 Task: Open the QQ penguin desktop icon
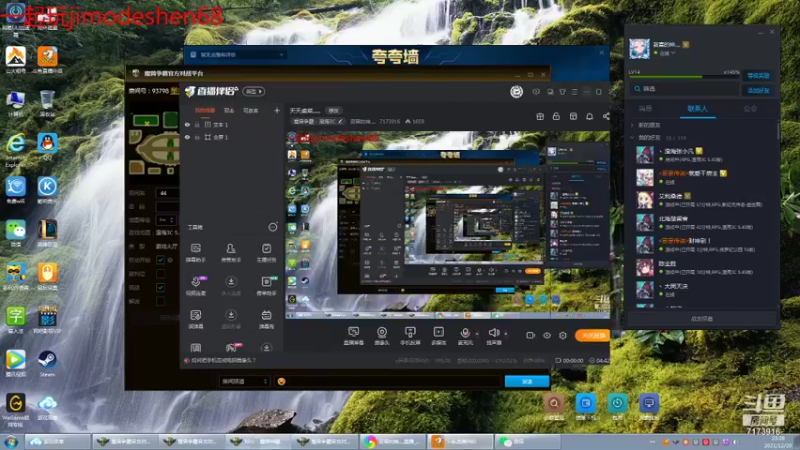tap(47, 144)
